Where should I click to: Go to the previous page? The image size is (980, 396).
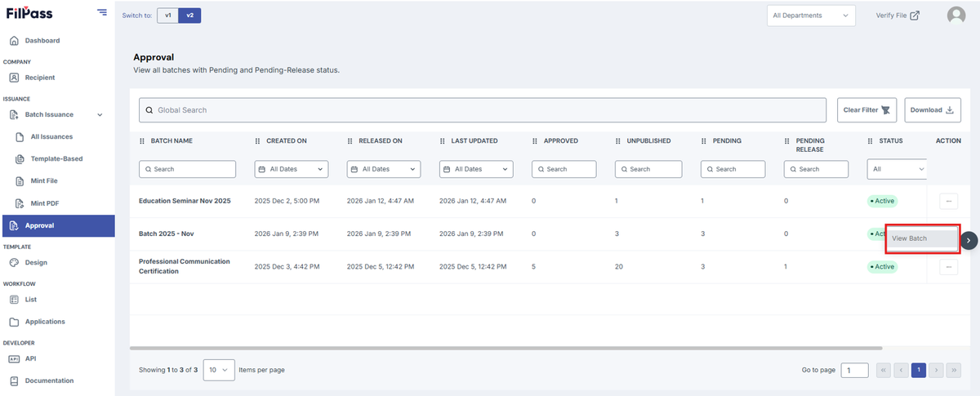(x=901, y=371)
